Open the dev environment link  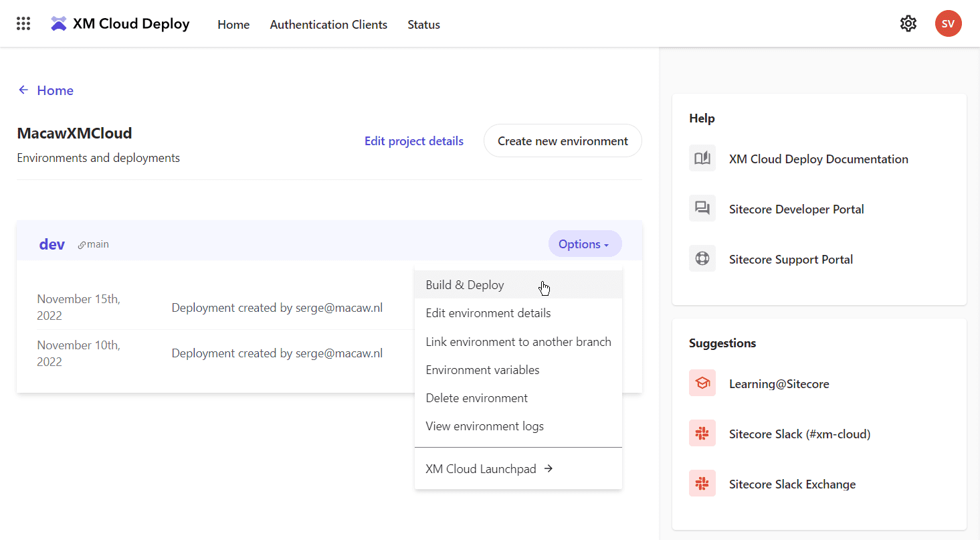point(52,244)
